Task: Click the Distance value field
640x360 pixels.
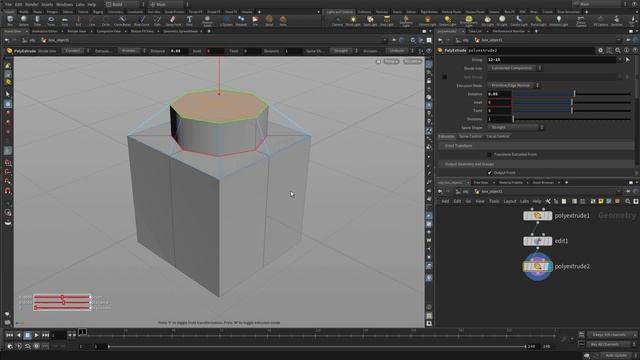Action: 499,94
